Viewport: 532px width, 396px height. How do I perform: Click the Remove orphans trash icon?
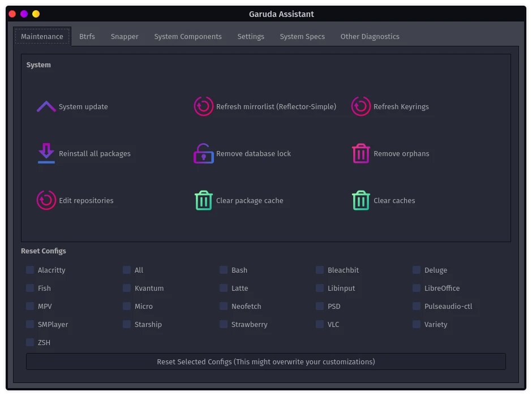point(361,153)
